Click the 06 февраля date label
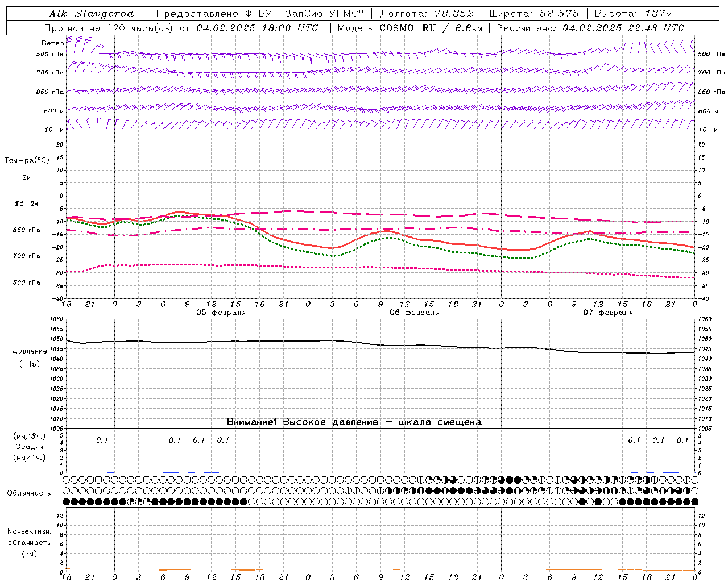 click(x=415, y=313)
